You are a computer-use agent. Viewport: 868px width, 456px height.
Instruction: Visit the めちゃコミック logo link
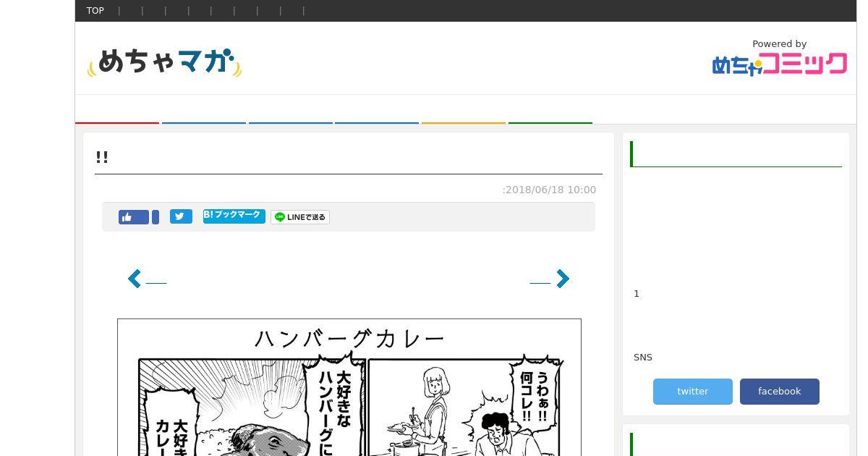[779, 64]
